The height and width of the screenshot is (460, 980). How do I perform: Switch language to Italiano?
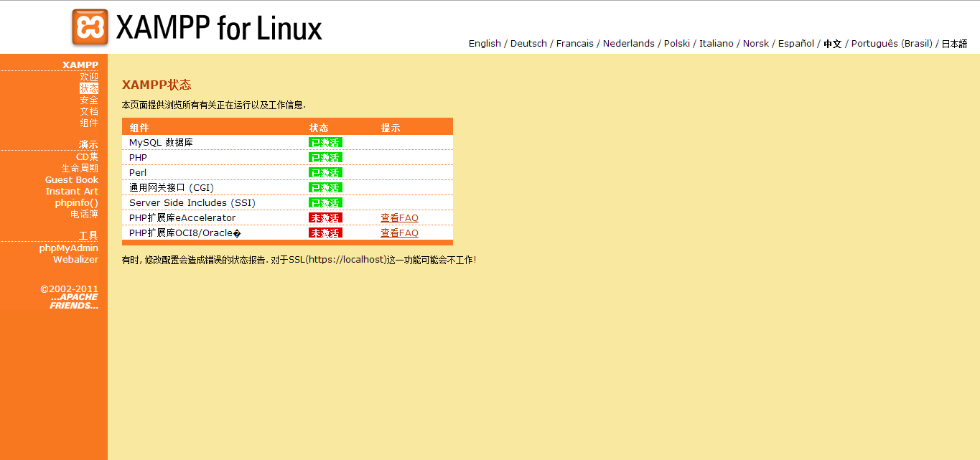click(717, 44)
